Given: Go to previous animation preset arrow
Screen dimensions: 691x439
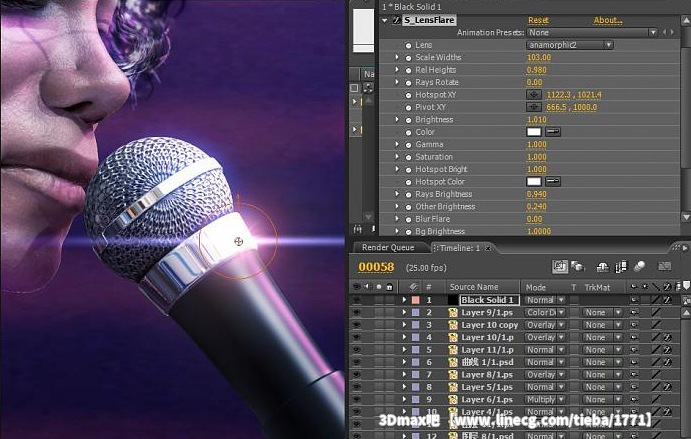Looking at the screenshot, I should click(665, 33).
